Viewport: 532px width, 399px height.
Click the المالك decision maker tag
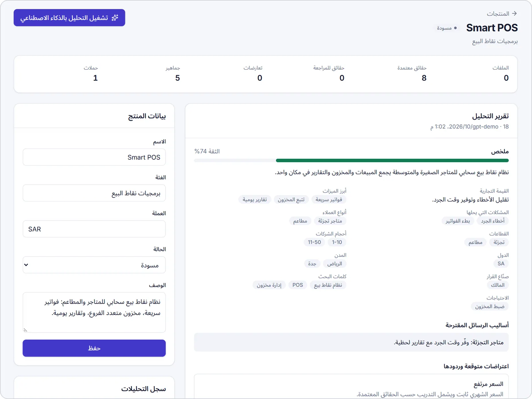[x=498, y=285]
